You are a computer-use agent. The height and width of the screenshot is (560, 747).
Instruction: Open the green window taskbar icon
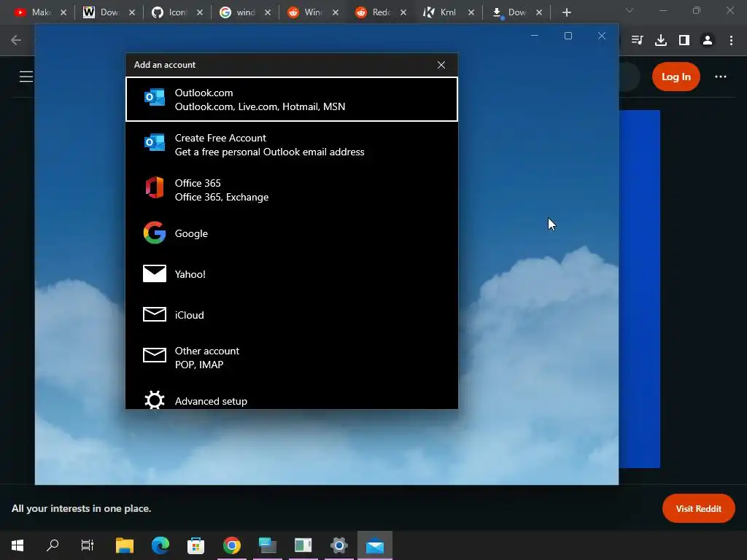click(303, 545)
